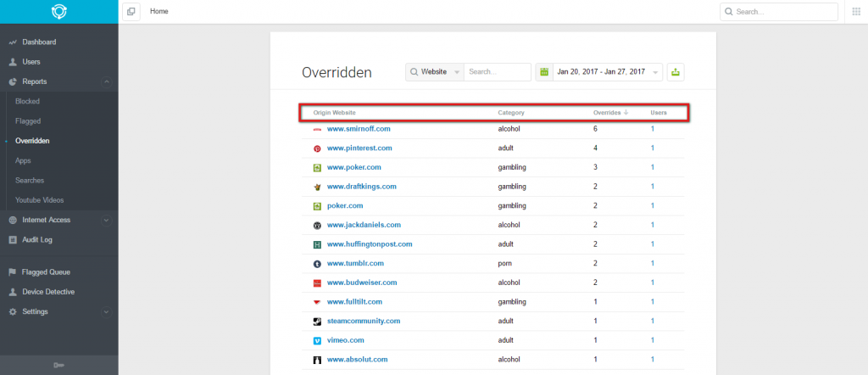Open the poker.com link without www

(x=345, y=205)
